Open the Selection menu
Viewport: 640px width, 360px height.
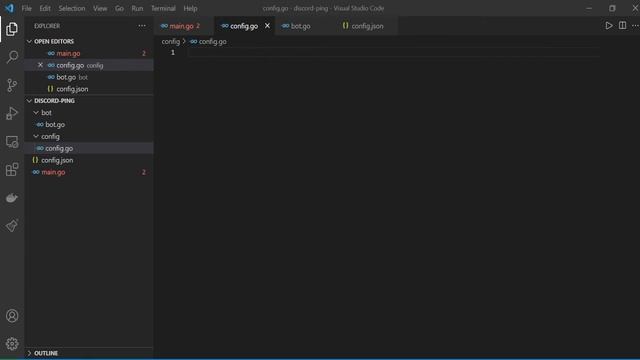72,8
